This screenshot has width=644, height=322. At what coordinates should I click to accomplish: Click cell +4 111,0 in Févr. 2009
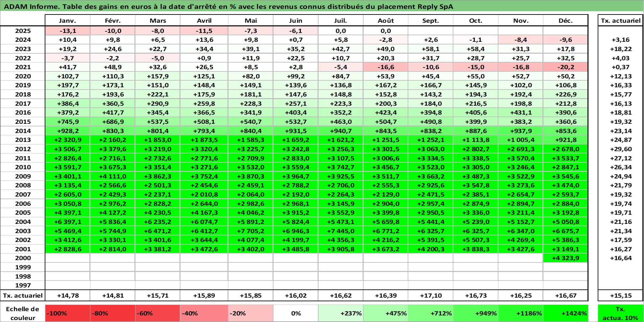click(112, 176)
